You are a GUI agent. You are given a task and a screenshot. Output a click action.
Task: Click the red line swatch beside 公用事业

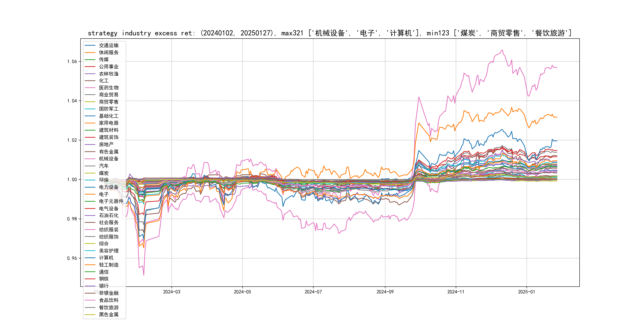(90, 67)
